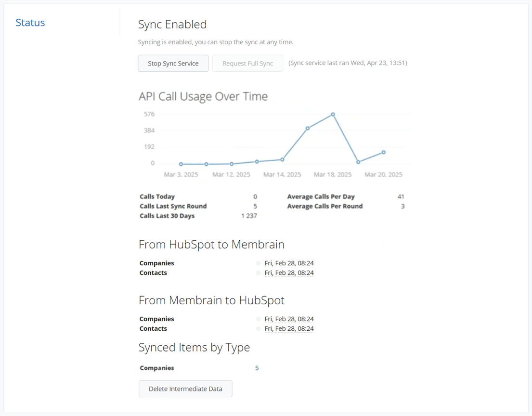Click Membrain to HubSpot Contacts sync timestamp
This screenshot has width=532, height=416.
point(289,328)
